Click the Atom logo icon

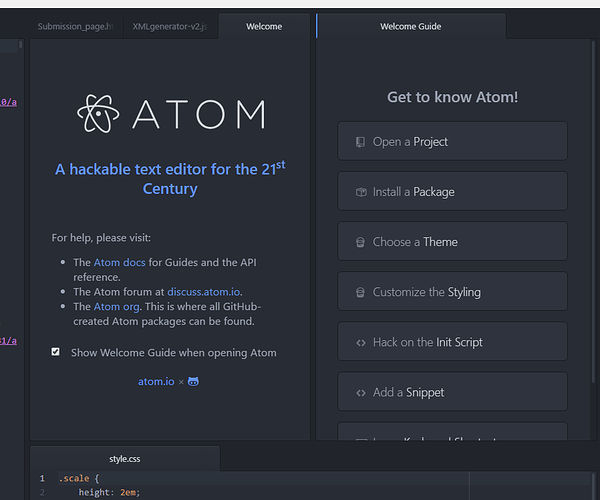tap(98, 114)
